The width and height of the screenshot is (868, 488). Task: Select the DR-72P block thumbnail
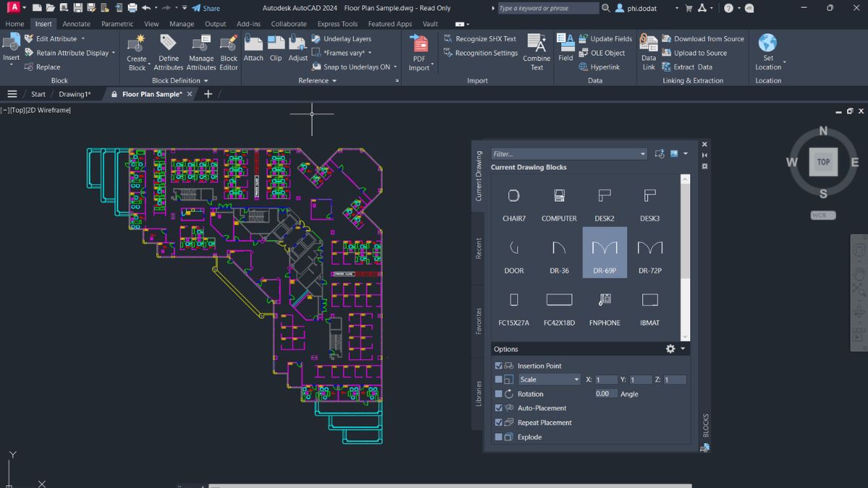click(650, 253)
